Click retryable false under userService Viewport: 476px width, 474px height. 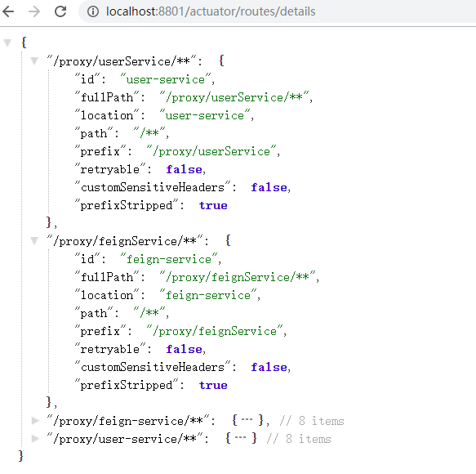click(x=184, y=169)
